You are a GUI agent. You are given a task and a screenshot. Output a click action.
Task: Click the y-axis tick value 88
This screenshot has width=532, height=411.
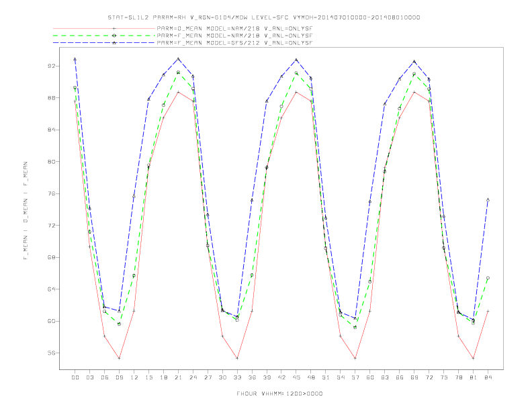point(51,97)
